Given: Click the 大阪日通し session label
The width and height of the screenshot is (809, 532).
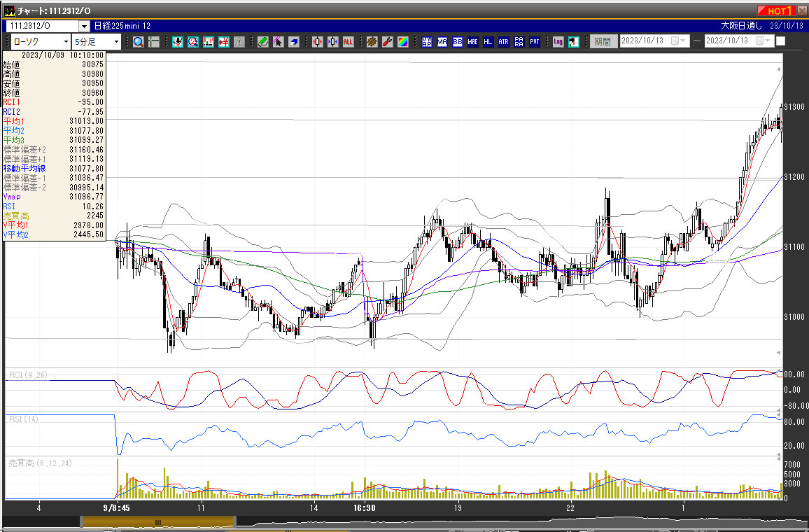Looking at the screenshot, I should point(741,26).
